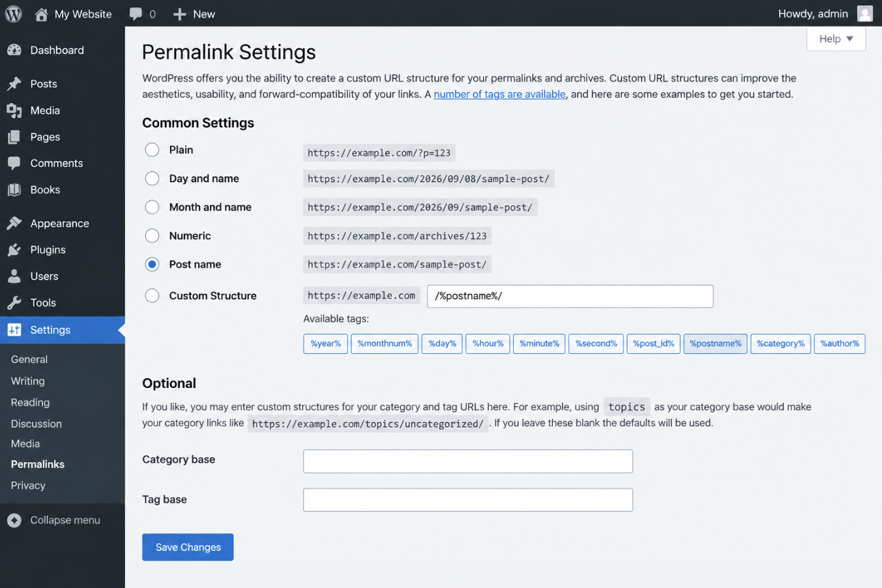Go to the Media settings submenu

click(25, 443)
